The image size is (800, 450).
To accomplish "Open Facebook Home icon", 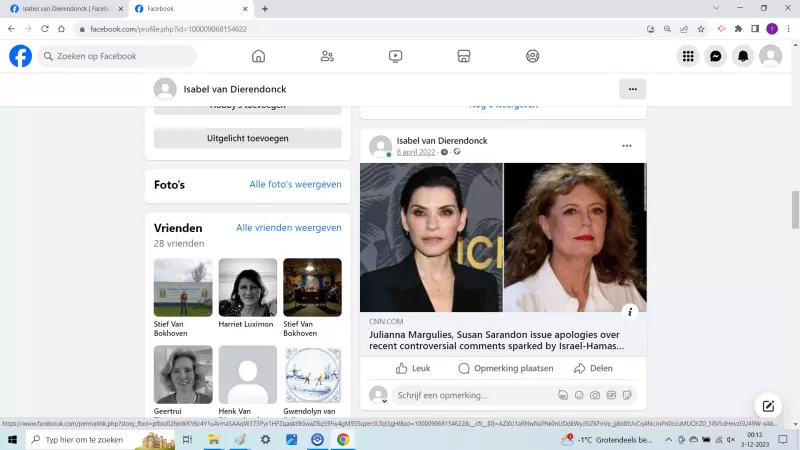I will click(258, 56).
